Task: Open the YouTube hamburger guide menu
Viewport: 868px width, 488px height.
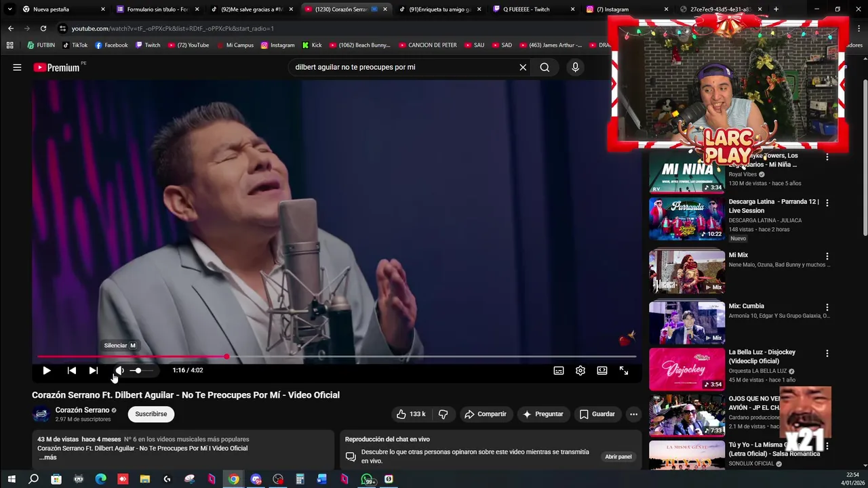Action: tap(17, 67)
